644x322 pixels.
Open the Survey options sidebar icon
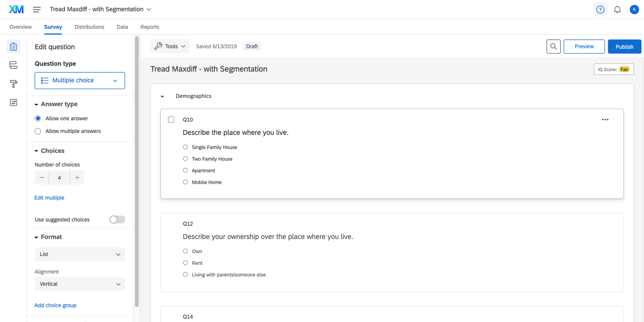(13, 103)
